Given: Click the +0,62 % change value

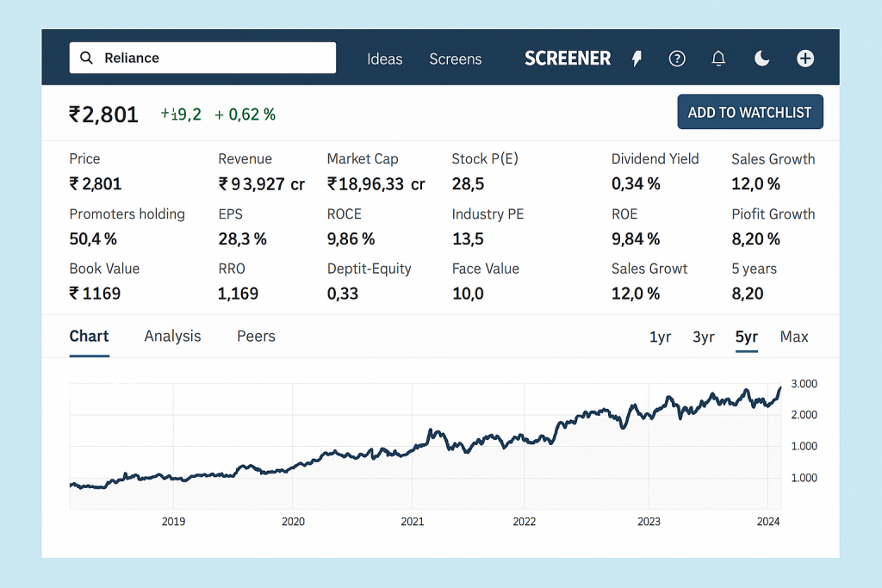Looking at the screenshot, I should [x=245, y=115].
